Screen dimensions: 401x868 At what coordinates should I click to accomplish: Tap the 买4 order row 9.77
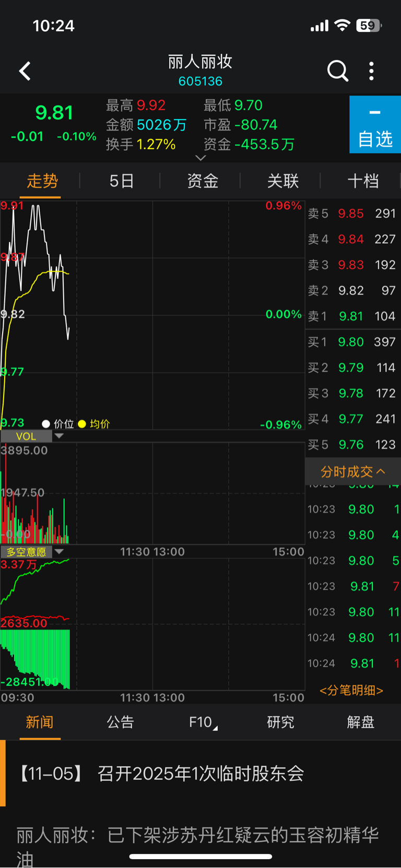(x=352, y=419)
